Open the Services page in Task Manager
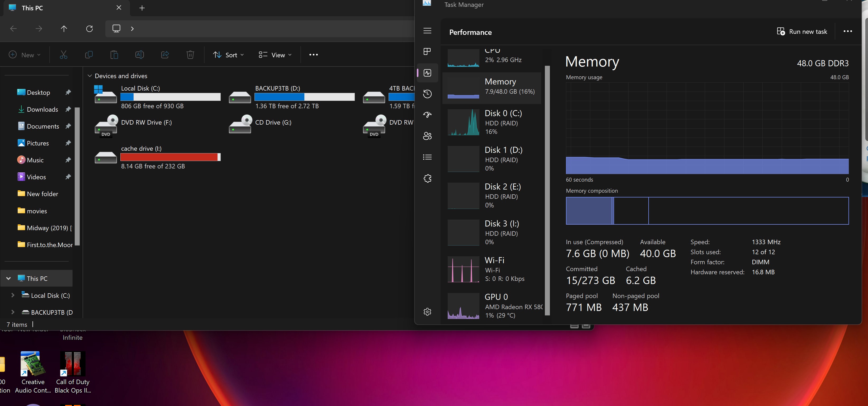 (x=427, y=178)
